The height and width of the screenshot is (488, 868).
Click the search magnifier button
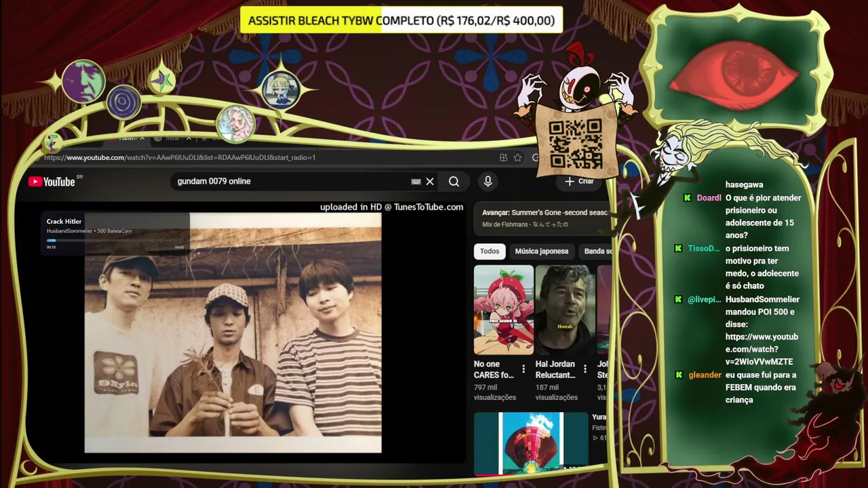(454, 182)
